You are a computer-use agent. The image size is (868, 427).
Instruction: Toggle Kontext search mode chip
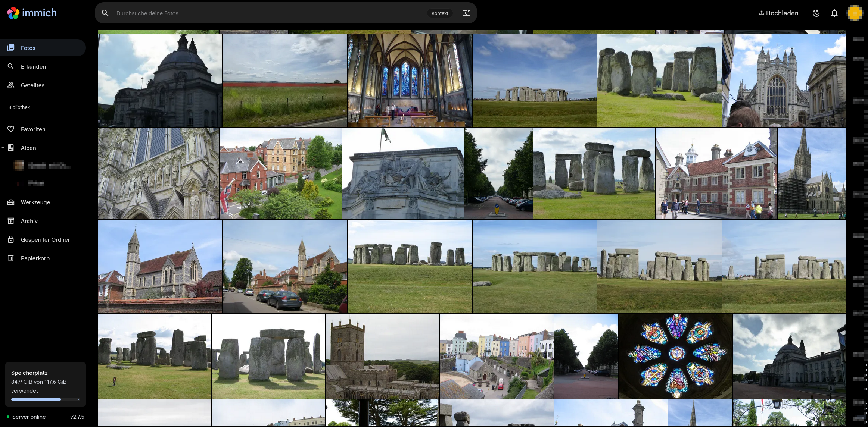coord(440,13)
